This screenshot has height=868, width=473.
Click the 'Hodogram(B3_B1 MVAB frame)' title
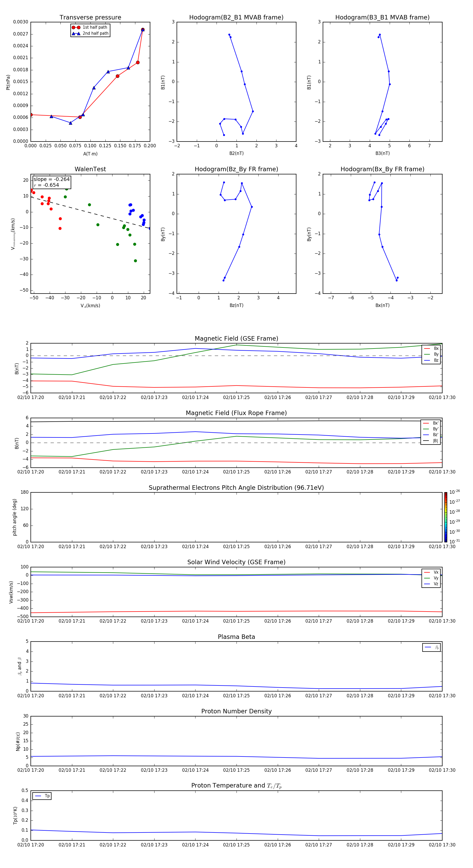382,18
